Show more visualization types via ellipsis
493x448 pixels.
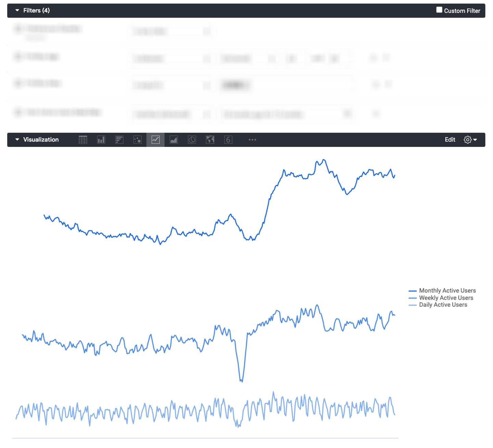(x=252, y=140)
